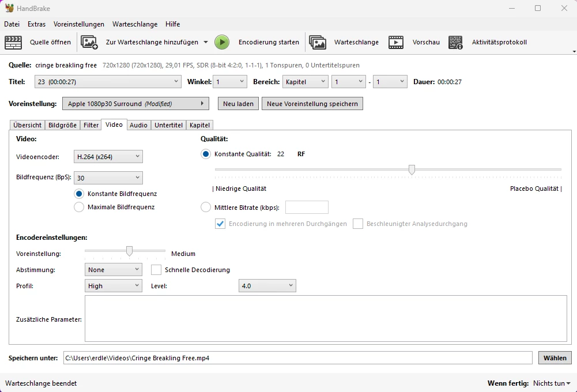Open the Voreinstellungen menu
577x392 pixels.
79,24
